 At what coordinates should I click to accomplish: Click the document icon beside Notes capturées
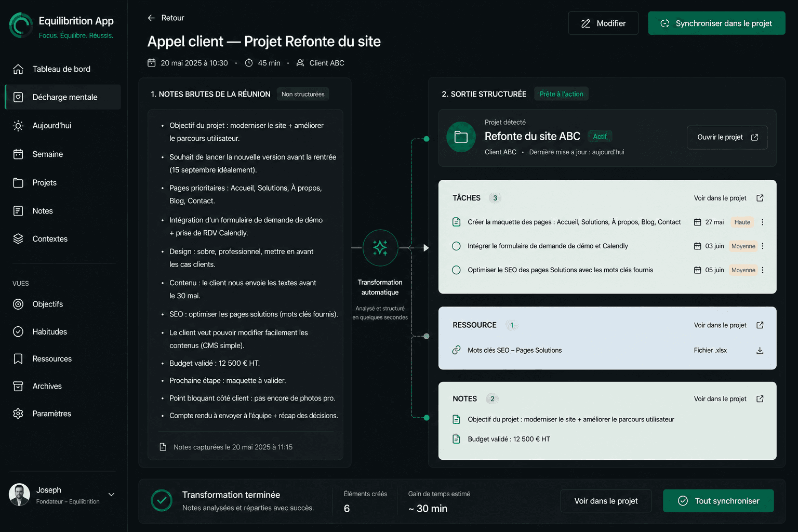(x=163, y=447)
